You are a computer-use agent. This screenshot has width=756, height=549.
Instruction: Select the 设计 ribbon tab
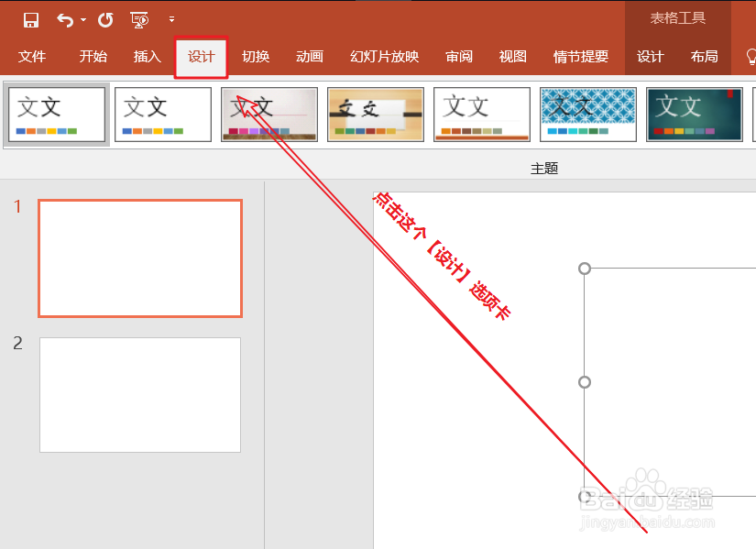pos(201,57)
